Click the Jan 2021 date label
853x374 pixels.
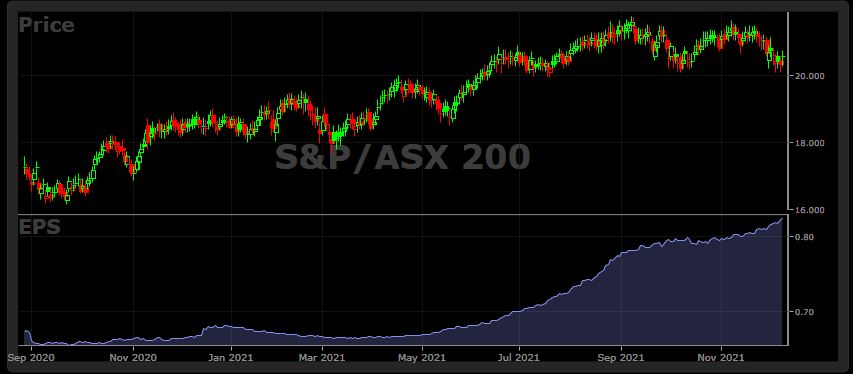(x=231, y=358)
